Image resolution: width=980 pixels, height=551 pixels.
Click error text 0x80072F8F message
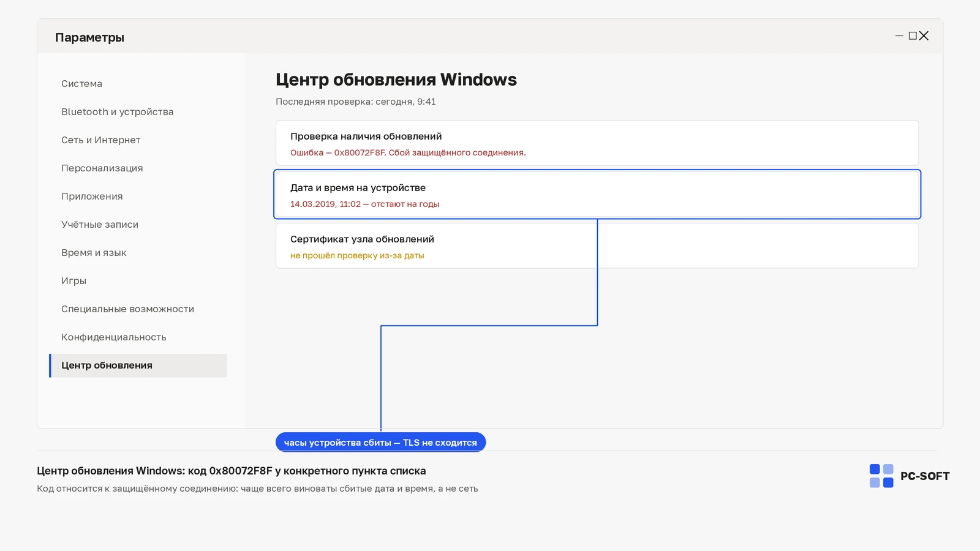[408, 152]
